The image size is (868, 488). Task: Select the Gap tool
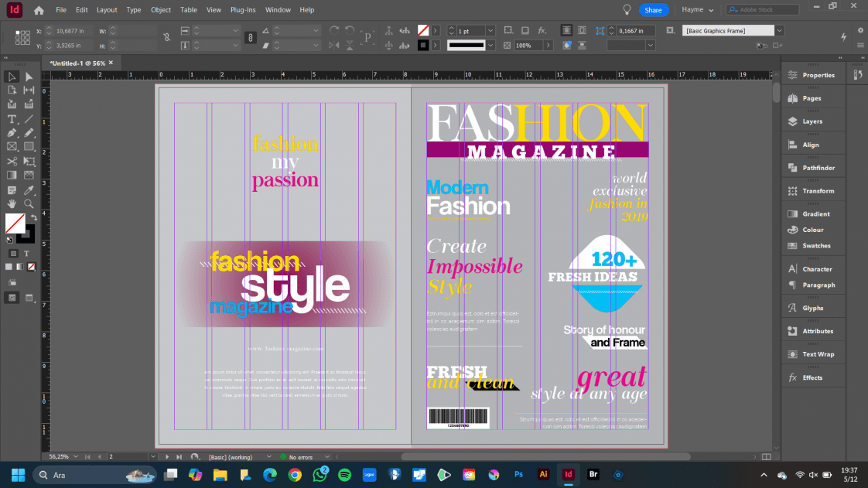pos(29,90)
